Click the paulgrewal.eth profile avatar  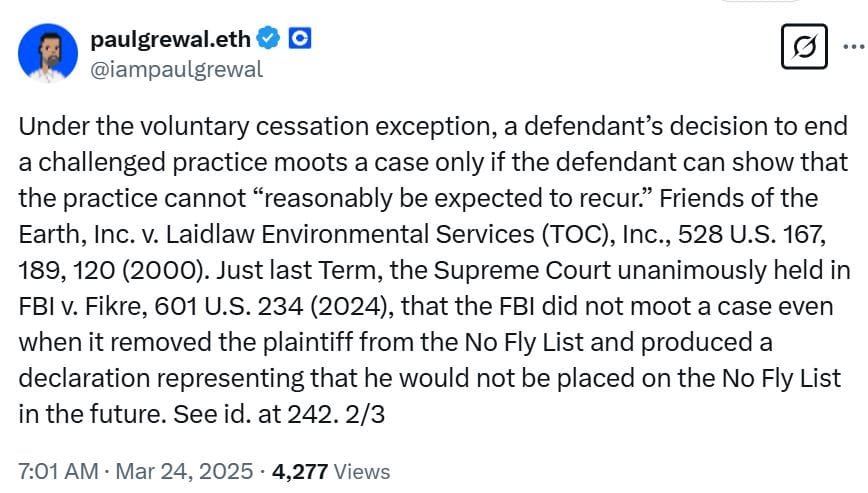coord(47,53)
